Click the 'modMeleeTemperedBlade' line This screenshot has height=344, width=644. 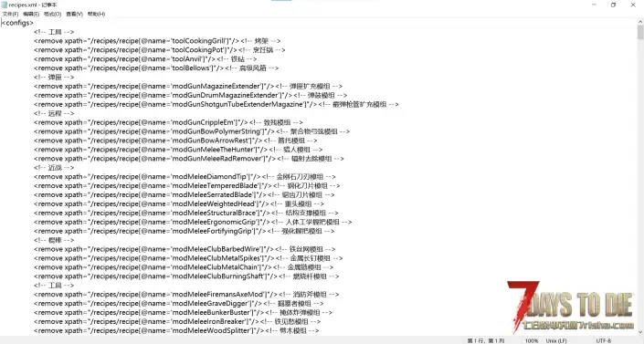(x=187, y=185)
